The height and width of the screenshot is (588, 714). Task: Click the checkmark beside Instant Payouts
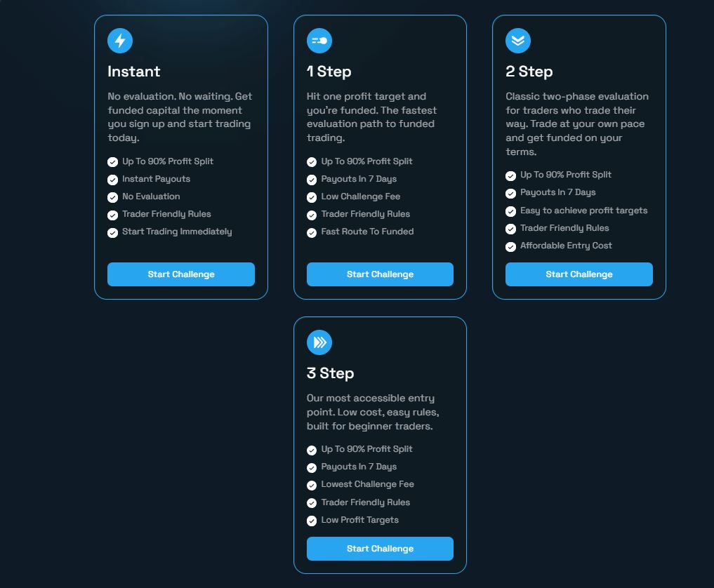[x=112, y=180]
